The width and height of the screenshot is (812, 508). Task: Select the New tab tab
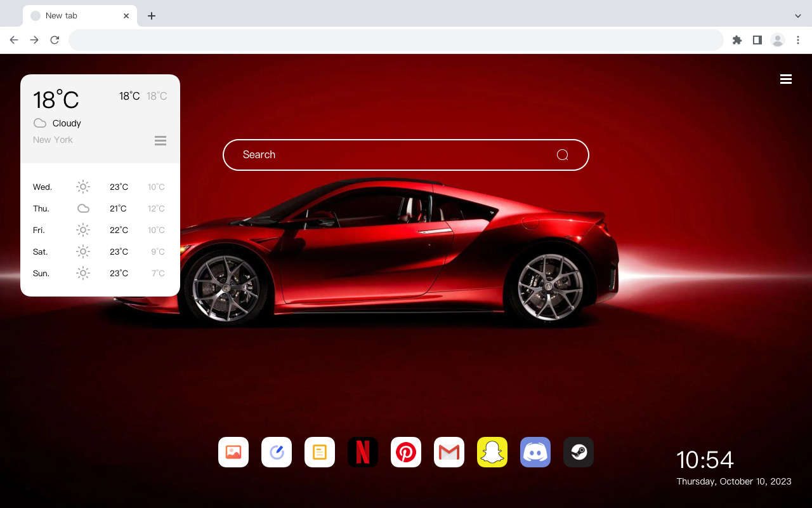[x=80, y=16]
